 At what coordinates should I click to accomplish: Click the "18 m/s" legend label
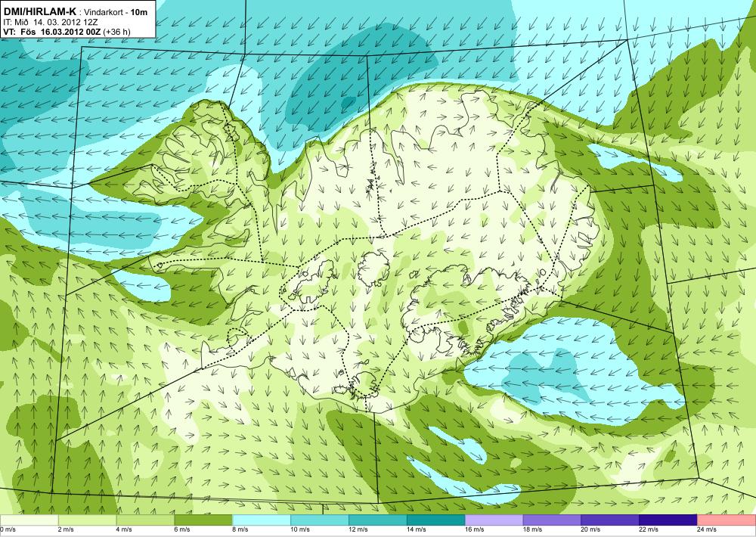pyautogui.click(x=532, y=529)
